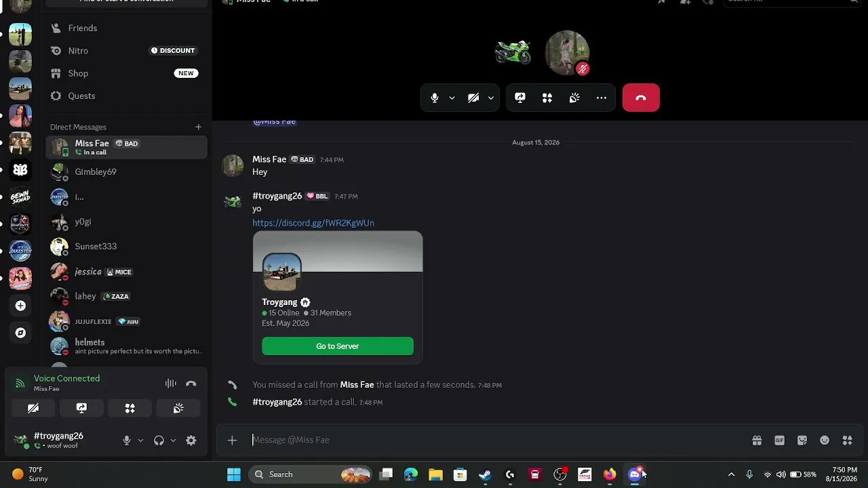The width and height of the screenshot is (868, 488).
Task: Create a new direct message with plus
Action: (x=198, y=127)
